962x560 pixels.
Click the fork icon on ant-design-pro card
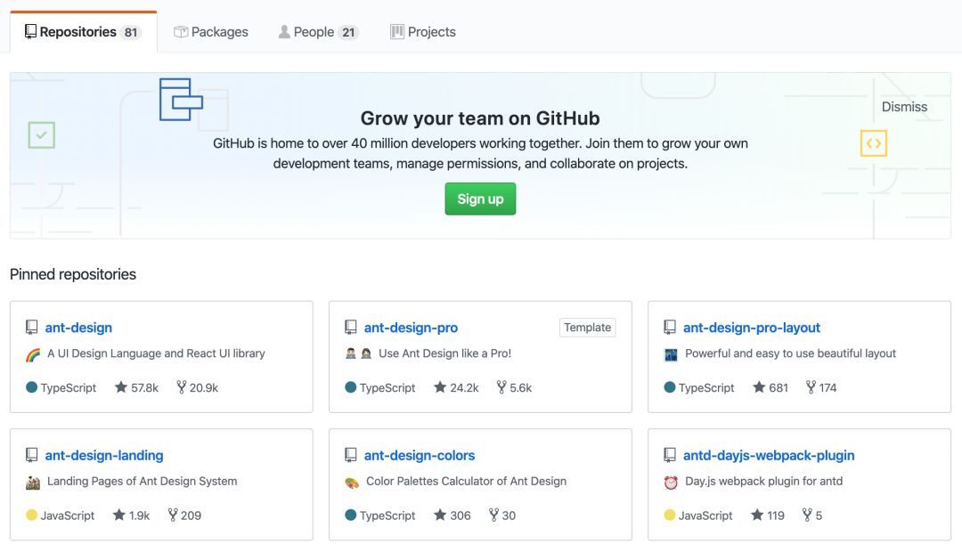501,387
